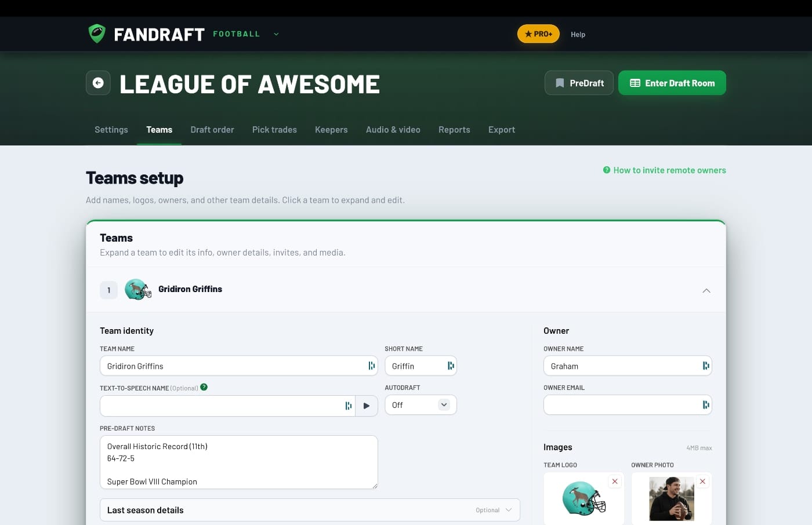Click the question mark icon beside invite link
The image size is (812, 525).
[x=607, y=170]
